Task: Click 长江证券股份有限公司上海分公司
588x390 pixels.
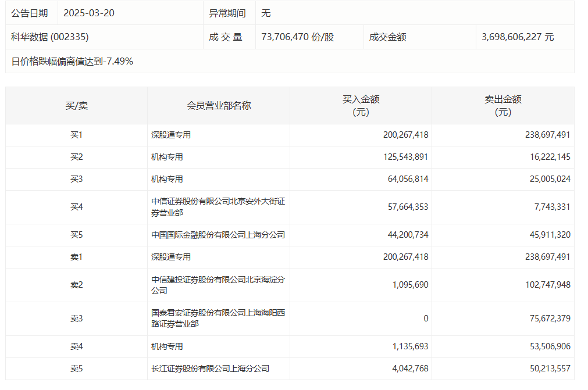Action: click(210, 368)
